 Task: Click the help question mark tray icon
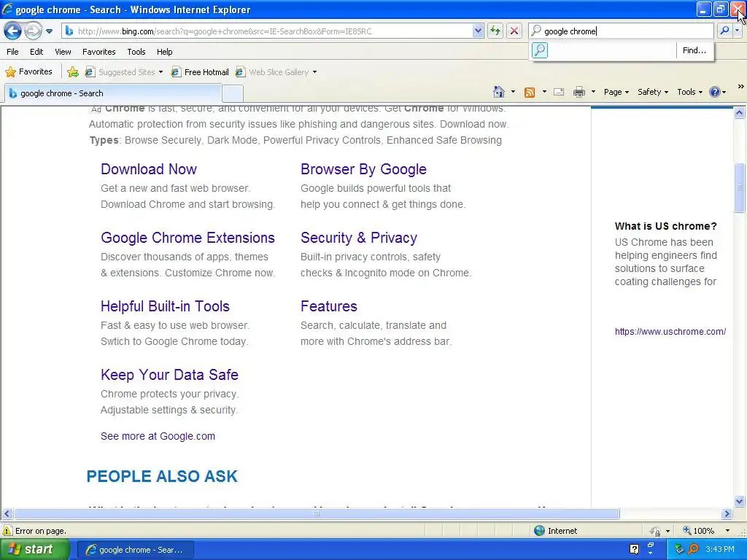(634, 549)
